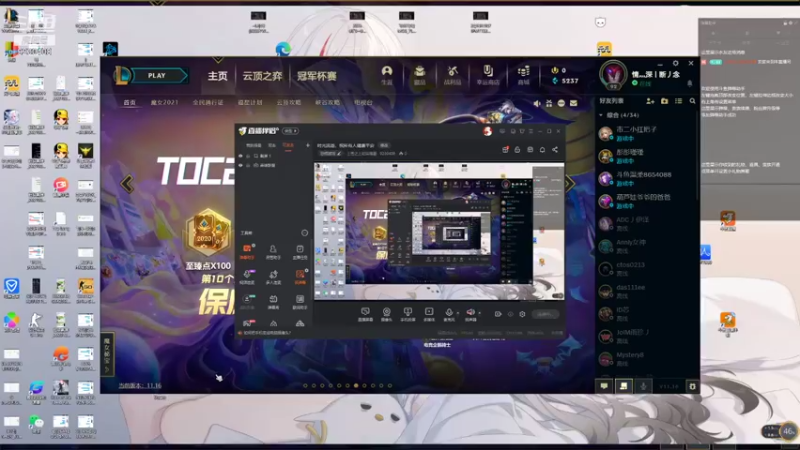Screen dimensions: 800x450
Task: Open the CS:GO desktop shortcut
Action: [85, 291]
